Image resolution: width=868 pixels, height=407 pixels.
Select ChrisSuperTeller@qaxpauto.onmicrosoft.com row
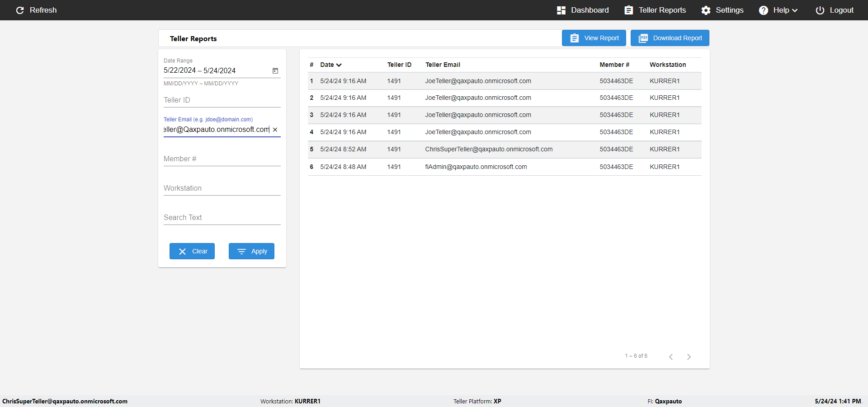505,150
